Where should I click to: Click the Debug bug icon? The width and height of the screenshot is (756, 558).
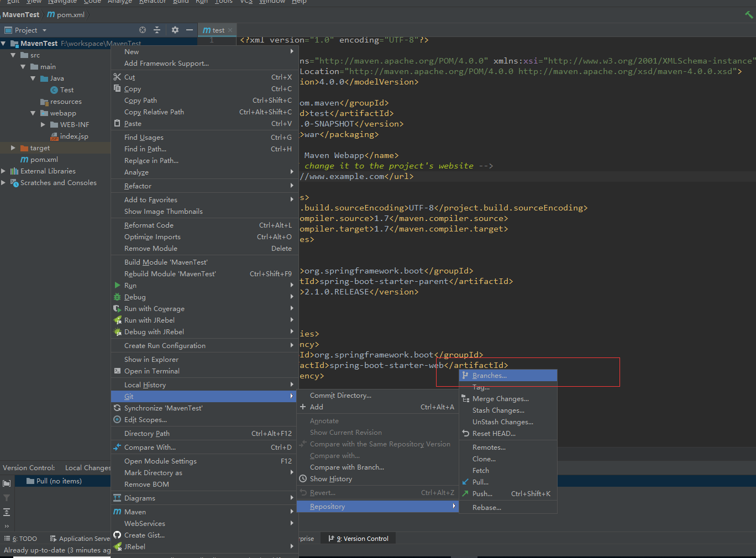117,297
